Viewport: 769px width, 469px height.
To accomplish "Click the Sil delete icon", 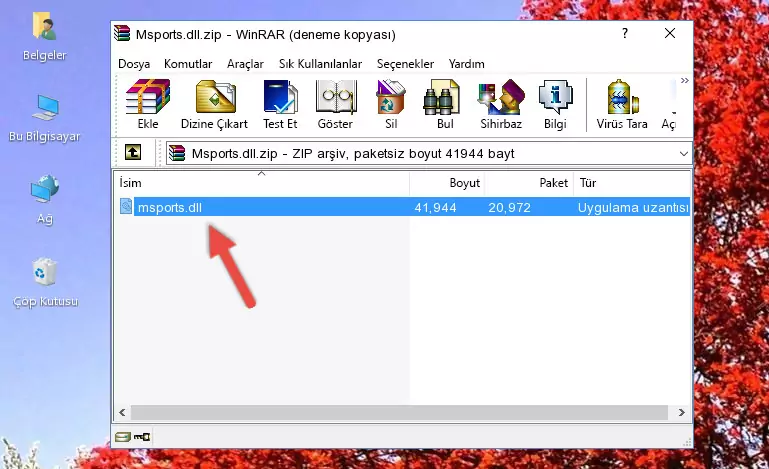I will pos(391,104).
